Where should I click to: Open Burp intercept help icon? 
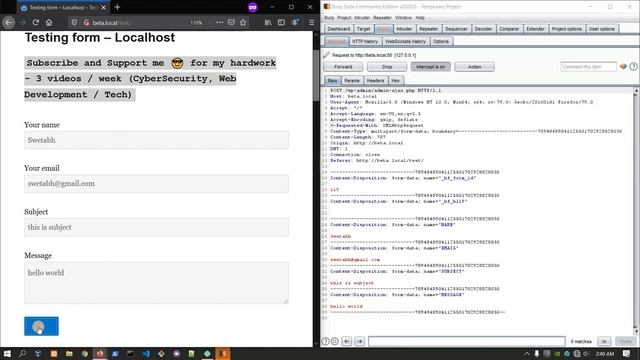pos(633,67)
